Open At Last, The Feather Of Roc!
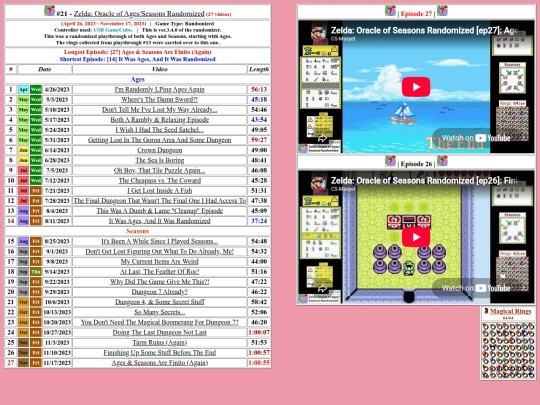 (159, 271)
